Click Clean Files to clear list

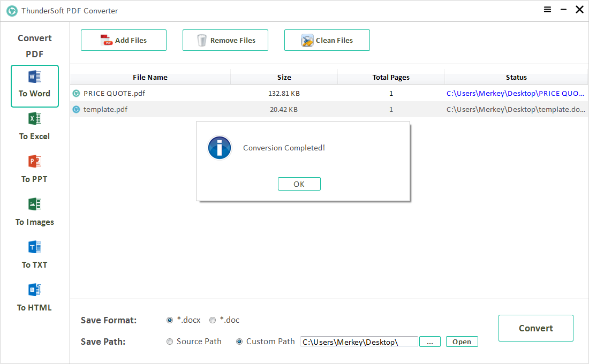[x=327, y=40]
